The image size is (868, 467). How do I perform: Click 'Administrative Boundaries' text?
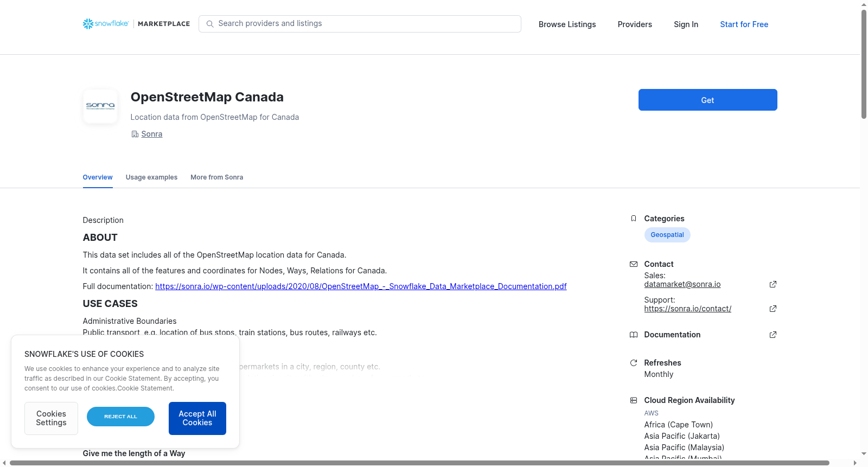130,321
